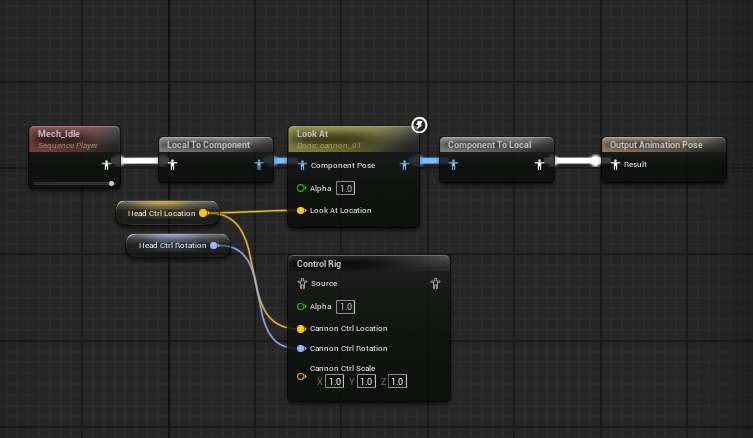The image size is (753, 438).
Task: Click the Local To Component input pose pin
Action: (172, 165)
